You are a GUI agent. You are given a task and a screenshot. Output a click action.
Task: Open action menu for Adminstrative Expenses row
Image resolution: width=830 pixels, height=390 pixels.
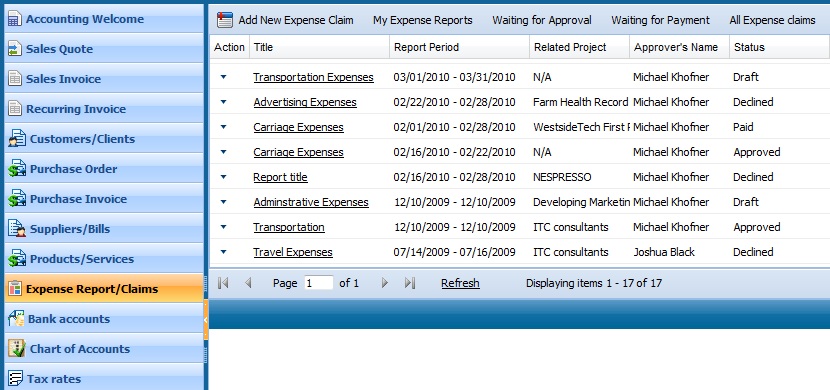click(223, 202)
